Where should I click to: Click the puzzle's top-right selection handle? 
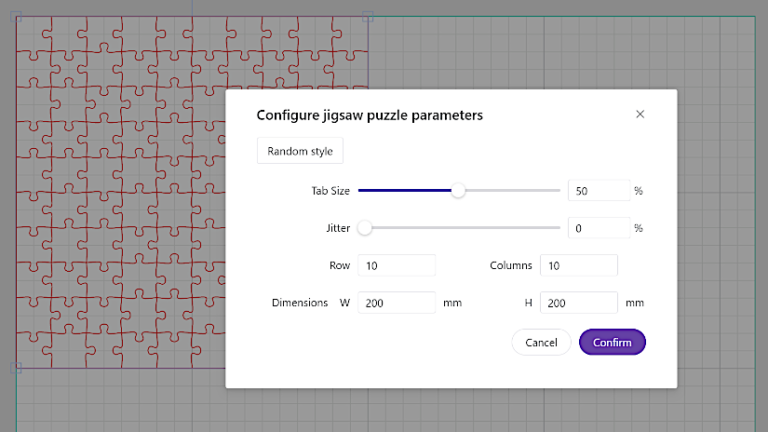pos(368,17)
